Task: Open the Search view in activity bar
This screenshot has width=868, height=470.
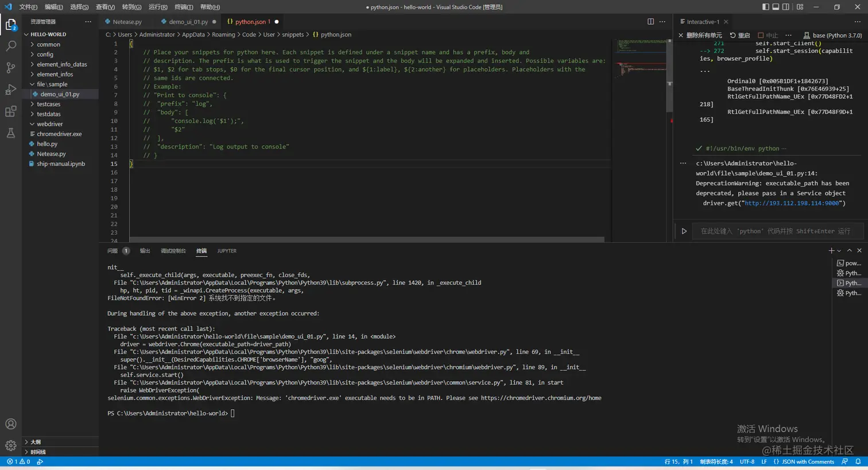Action: point(11,46)
